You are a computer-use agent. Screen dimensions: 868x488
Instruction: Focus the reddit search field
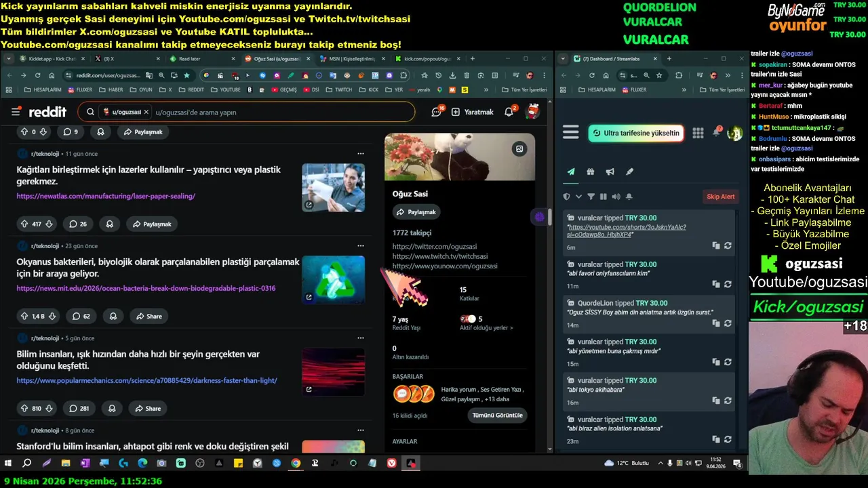pyautogui.click(x=245, y=112)
